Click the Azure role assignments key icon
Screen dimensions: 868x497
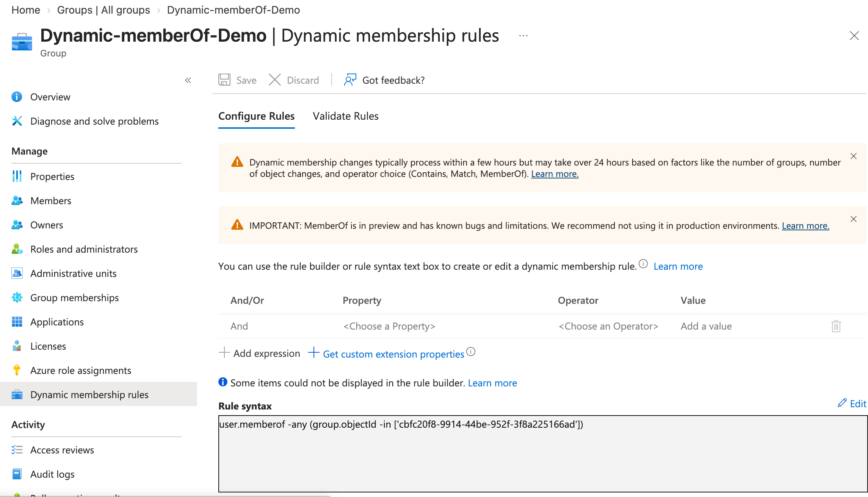[x=17, y=370]
